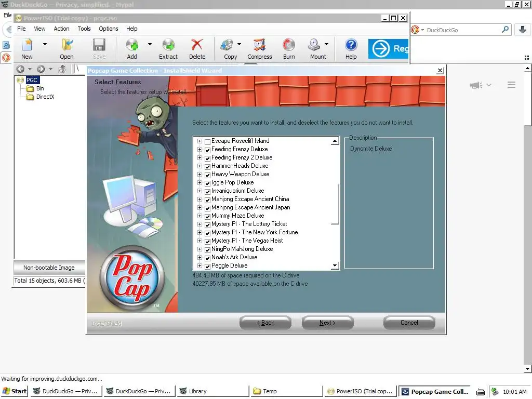The height and width of the screenshot is (399, 532).
Task: Uncheck Feeding Frenzy 2 Deluxe checkbox
Action: click(208, 158)
